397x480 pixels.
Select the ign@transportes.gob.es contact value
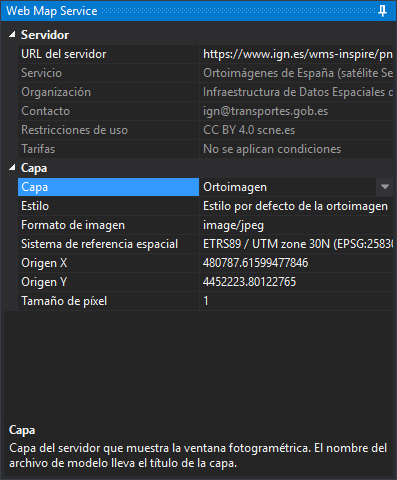296,111
